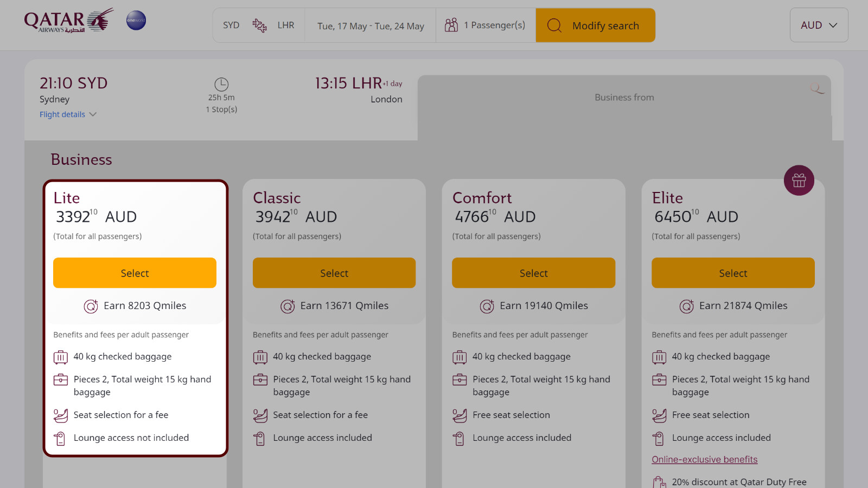Click seat selection icon in Lite card
Screen dimensions: 868x488
61,416
